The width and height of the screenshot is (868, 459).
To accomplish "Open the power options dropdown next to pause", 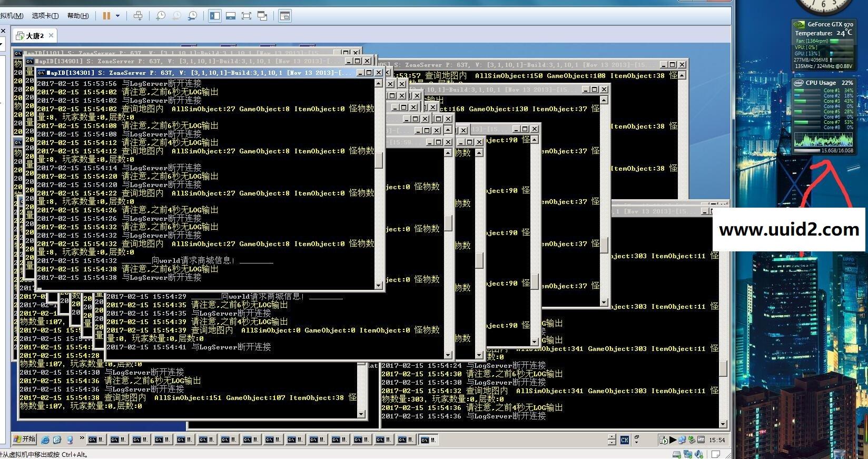I will (x=117, y=16).
